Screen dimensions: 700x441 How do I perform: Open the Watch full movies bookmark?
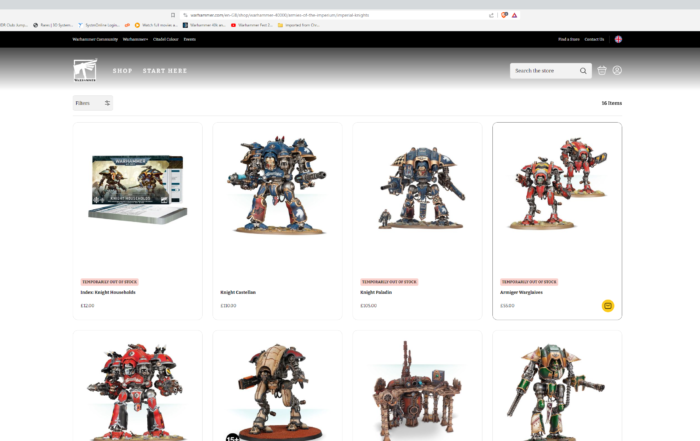(156, 25)
